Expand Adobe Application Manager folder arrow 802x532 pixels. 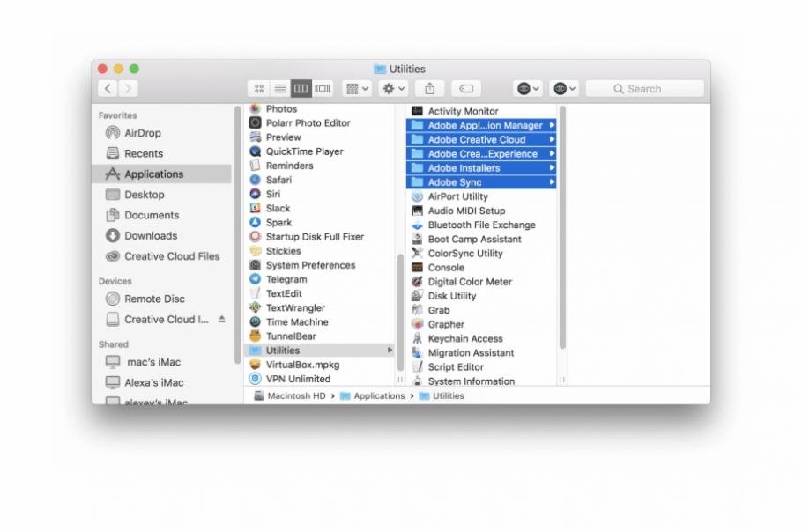click(552, 125)
